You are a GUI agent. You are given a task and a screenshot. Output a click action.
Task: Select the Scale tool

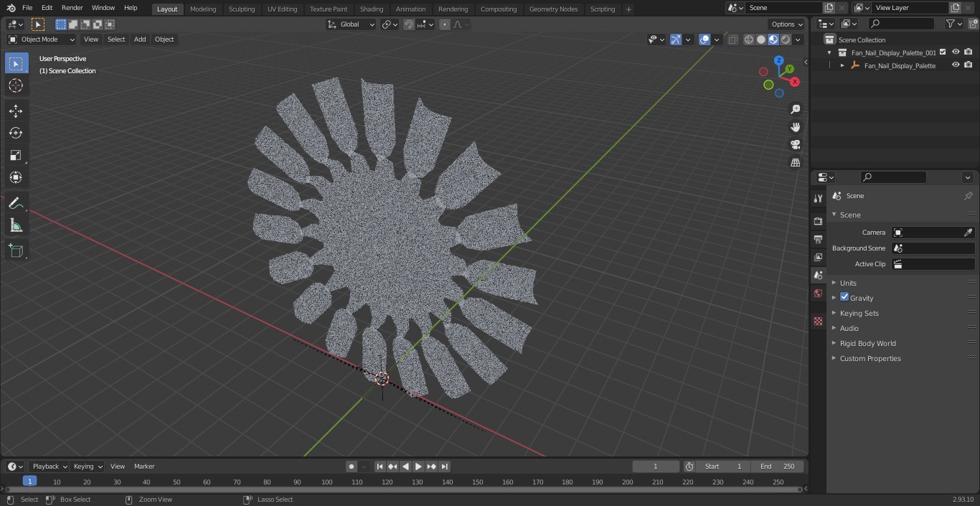16,155
